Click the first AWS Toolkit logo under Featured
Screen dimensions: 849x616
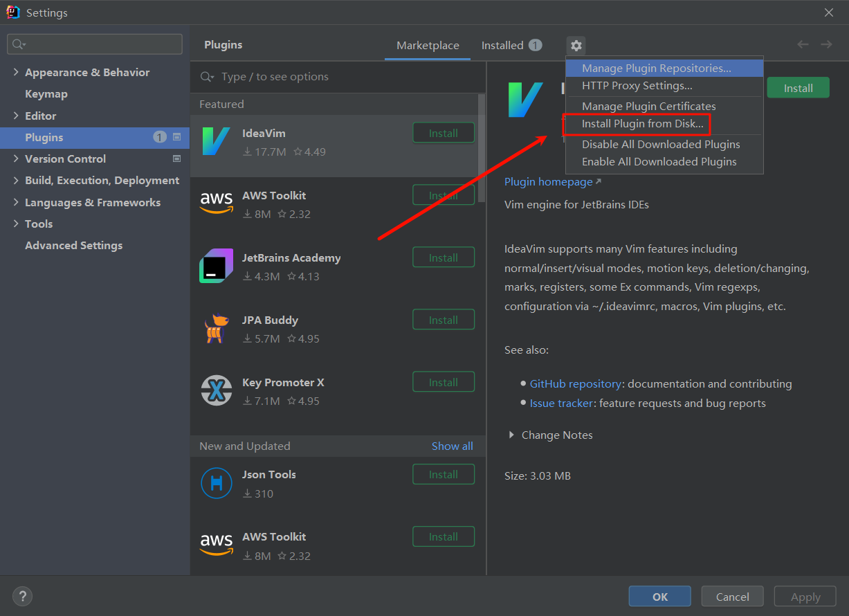point(216,203)
